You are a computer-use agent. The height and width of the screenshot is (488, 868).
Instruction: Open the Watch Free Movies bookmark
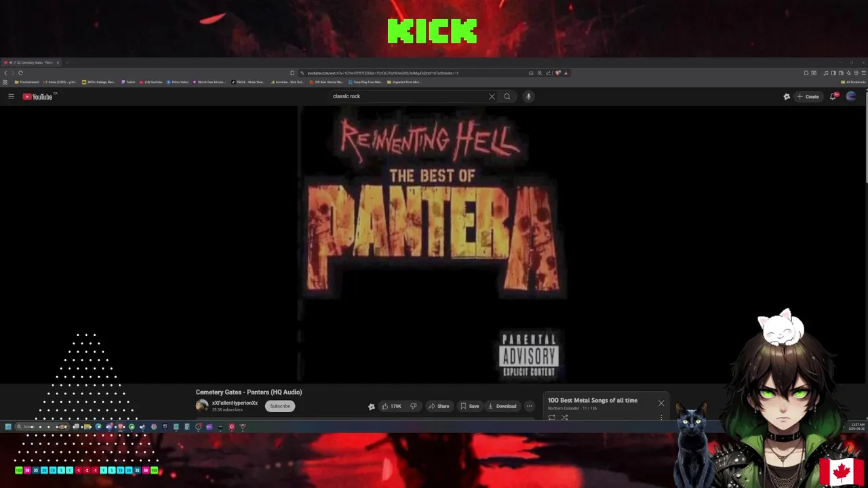point(210,82)
